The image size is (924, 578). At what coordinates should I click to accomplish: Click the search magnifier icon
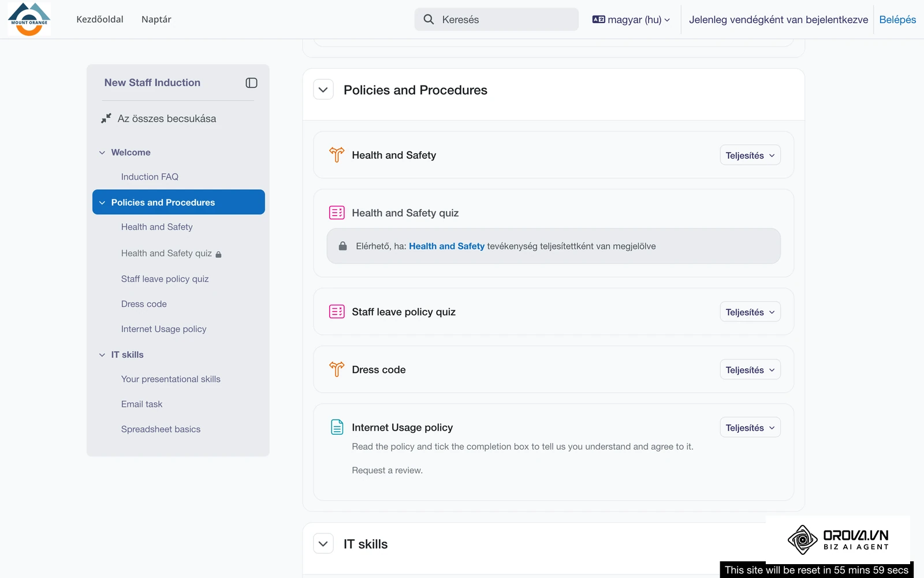(x=429, y=19)
